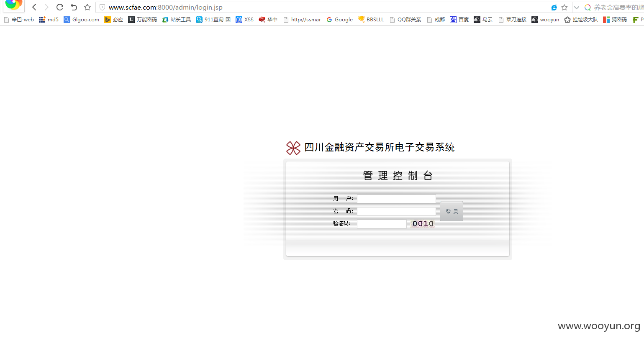Open the 站长工具 bookmark
This screenshot has height=338, width=644.
[177, 20]
